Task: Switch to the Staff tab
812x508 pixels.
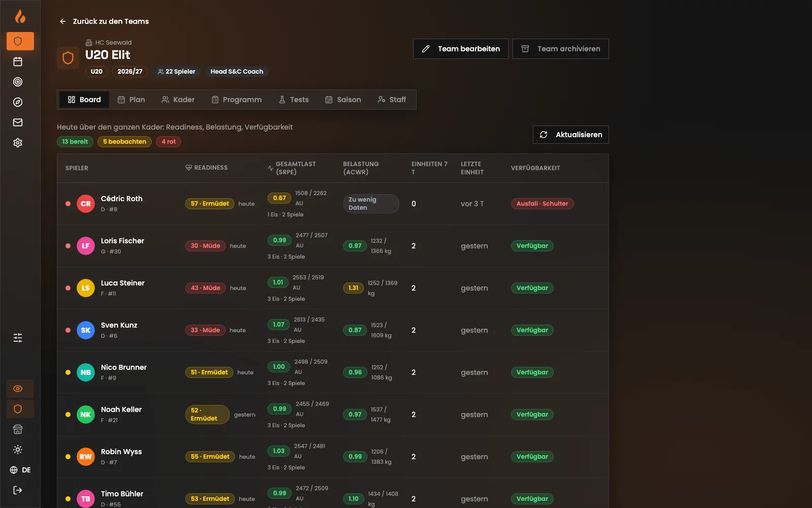Action: tap(392, 100)
